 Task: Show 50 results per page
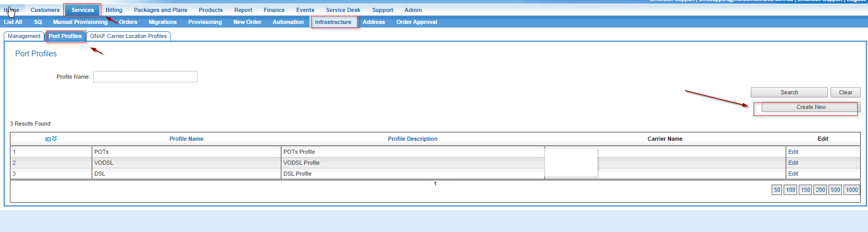[x=777, y=190]
